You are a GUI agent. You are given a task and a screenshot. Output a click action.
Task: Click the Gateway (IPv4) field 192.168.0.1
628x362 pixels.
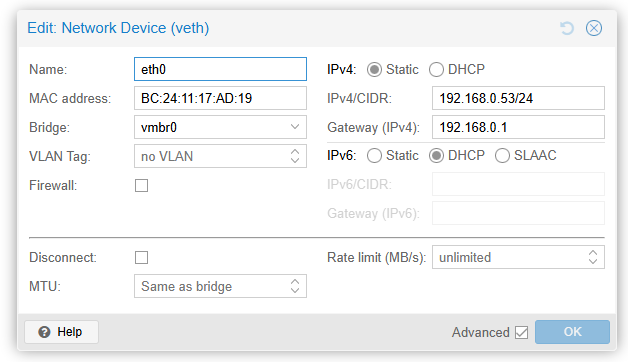[x=518, y=127]
